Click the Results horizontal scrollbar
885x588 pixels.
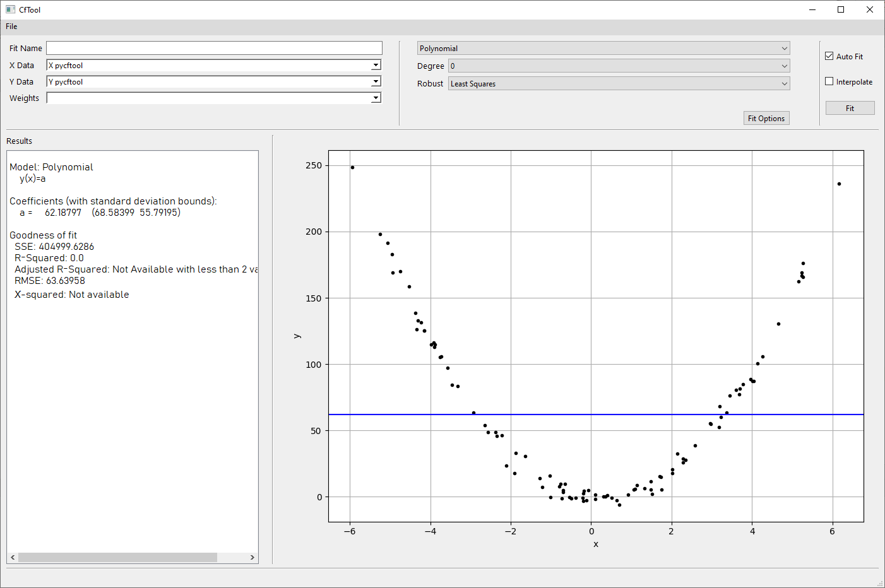tap(117, 558)
